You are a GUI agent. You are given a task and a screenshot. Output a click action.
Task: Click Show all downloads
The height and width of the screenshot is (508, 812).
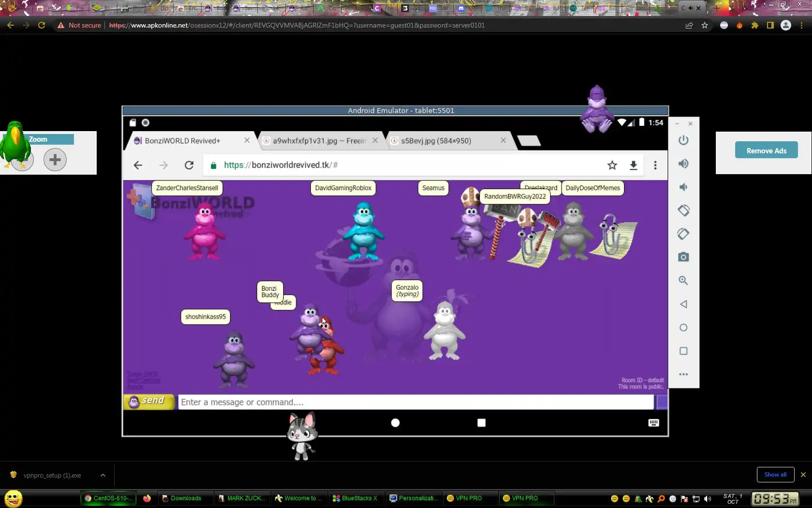[775, 475]
